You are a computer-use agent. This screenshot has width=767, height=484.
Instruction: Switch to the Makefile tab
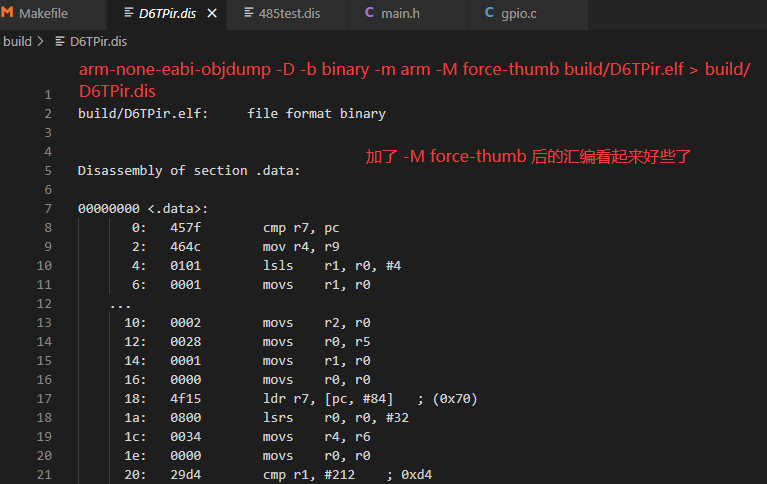click(x=53, y=14)
